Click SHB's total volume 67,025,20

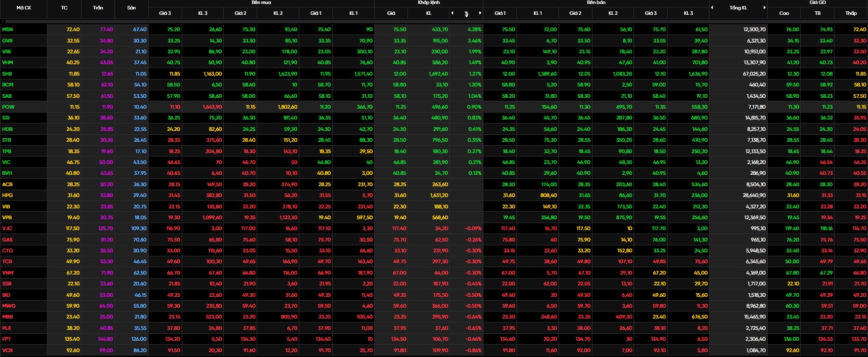[754, 74]
